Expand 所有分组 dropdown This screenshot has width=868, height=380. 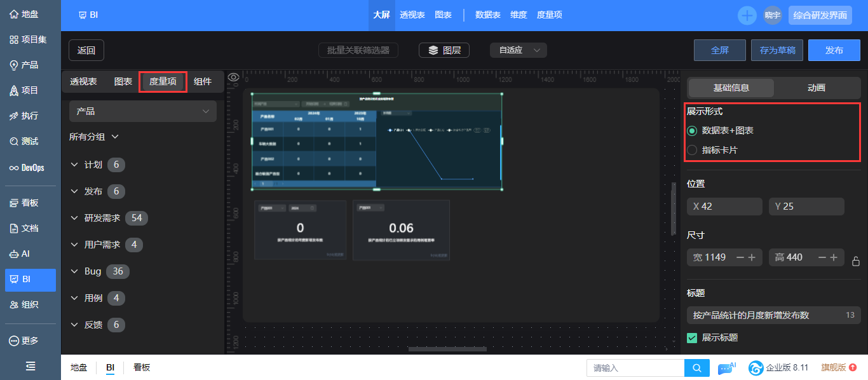[x=94, y=137]
